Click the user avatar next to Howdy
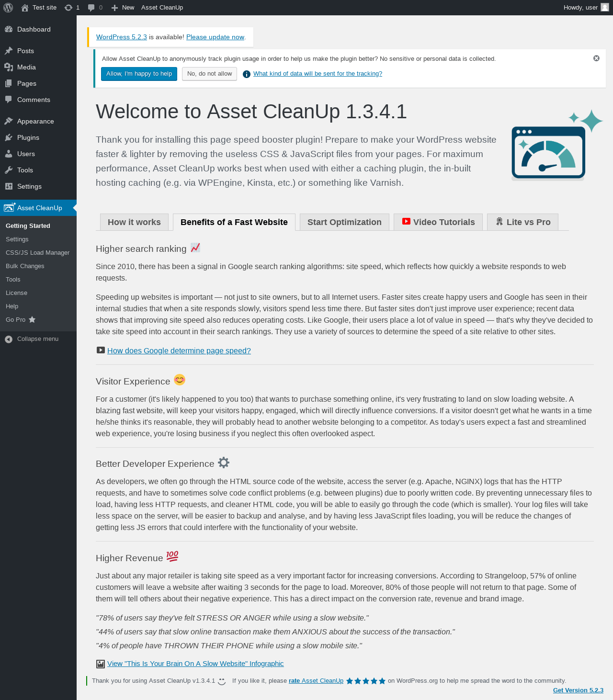Viewport: 613px width, 700px height. click(x=605, y=7)
